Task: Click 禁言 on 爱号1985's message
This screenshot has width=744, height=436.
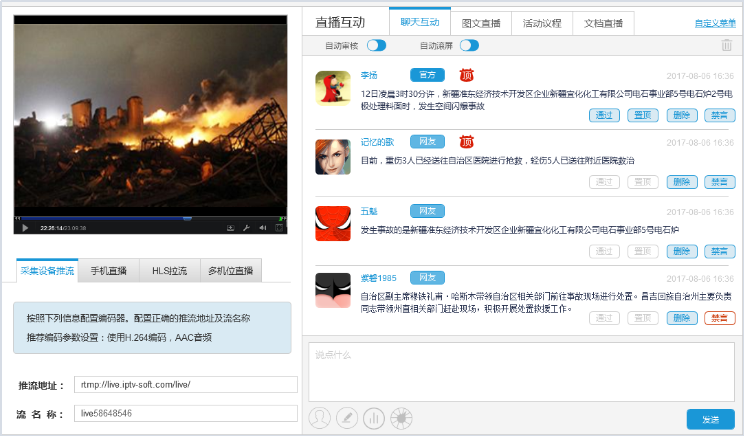Action: click(719, 318)
